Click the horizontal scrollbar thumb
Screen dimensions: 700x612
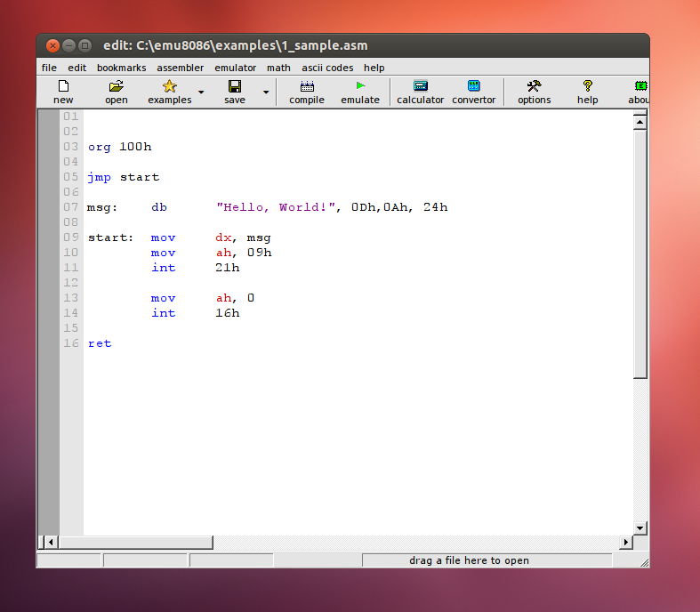135,542
